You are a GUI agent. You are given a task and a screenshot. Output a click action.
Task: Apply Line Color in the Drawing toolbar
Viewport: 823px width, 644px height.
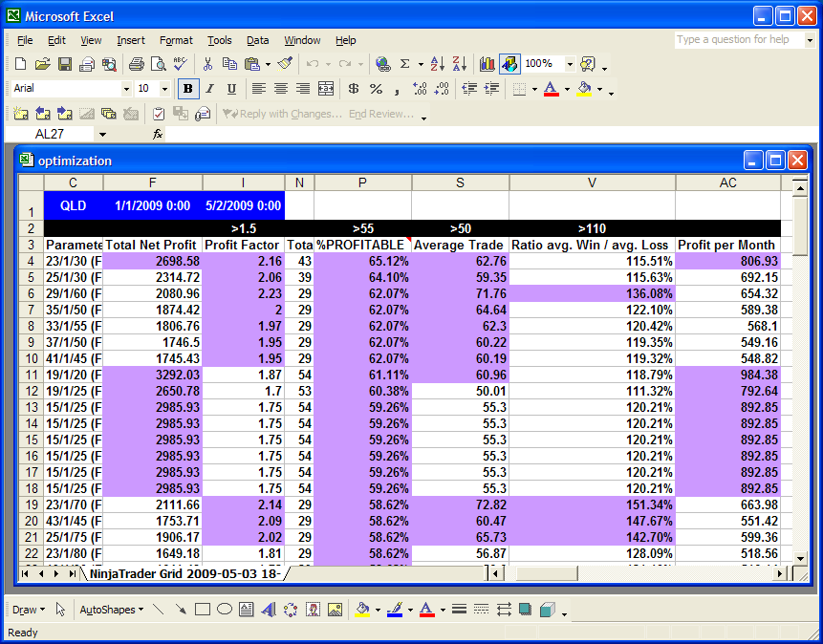pyautogui.click(x=394, y=610)
